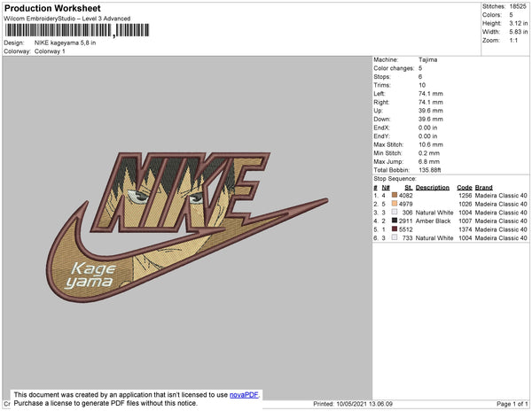The image size is (532, 411).
Task: Select the 306 Natural White swatch
Action: pos(395,212)
